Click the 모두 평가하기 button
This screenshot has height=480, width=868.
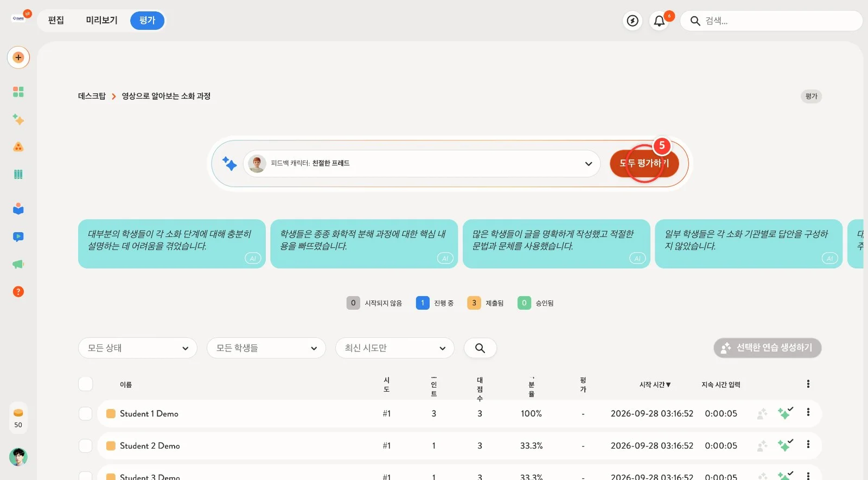pos(644,163)
